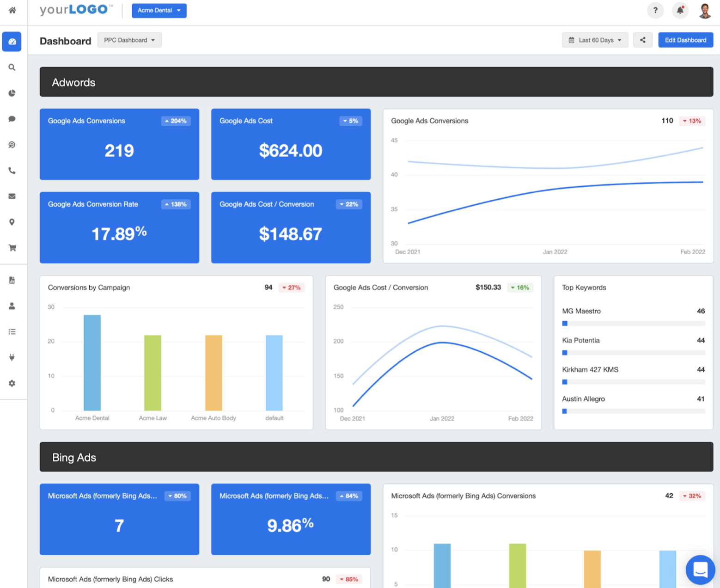This screenshot has height=588, width=720.
Task: Click the Acme Dental bar in campaign chart
Action: click(92, 362)
